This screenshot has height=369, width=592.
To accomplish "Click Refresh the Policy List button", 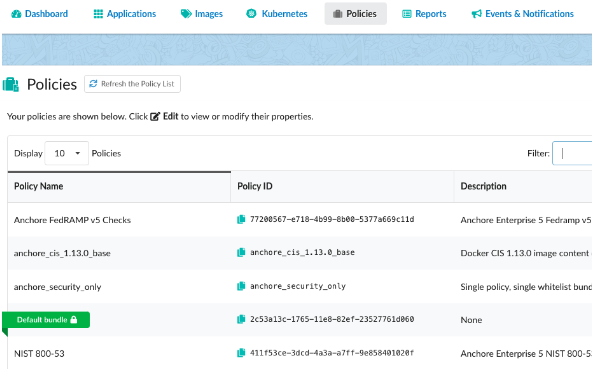I will pos(132,84).
